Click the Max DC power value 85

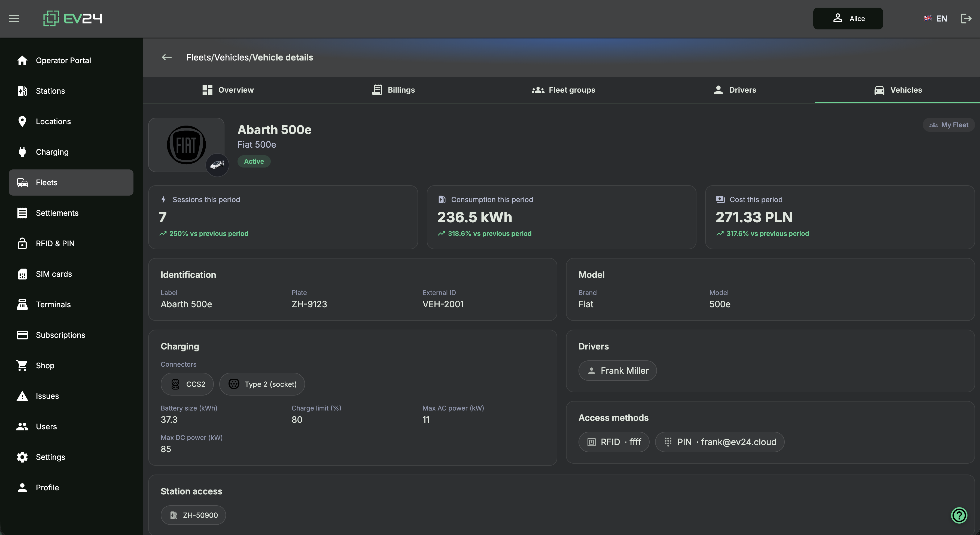(166, 449)
